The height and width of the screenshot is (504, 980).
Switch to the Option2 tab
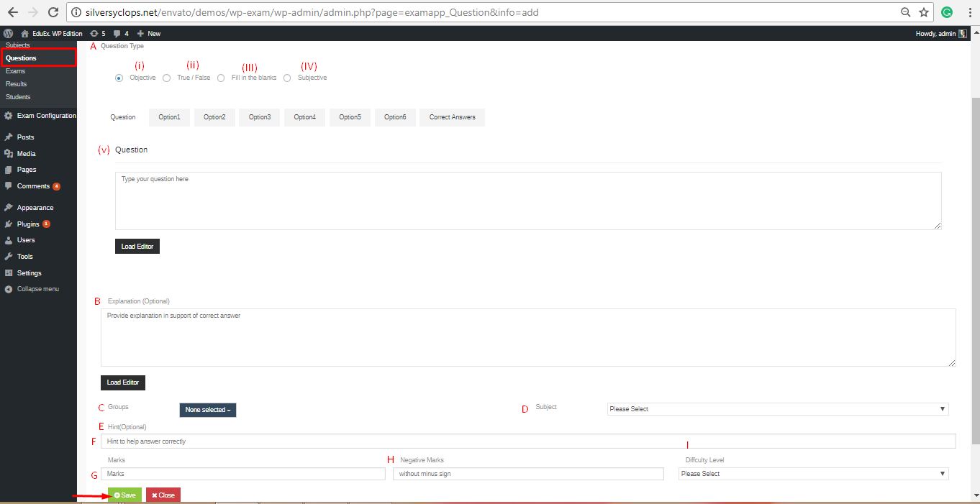pyautogui.click(x=214, y=117)
